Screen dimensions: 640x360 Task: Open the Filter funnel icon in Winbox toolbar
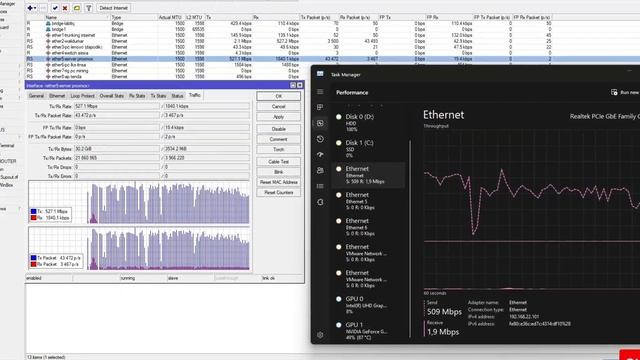coord(89,8)
